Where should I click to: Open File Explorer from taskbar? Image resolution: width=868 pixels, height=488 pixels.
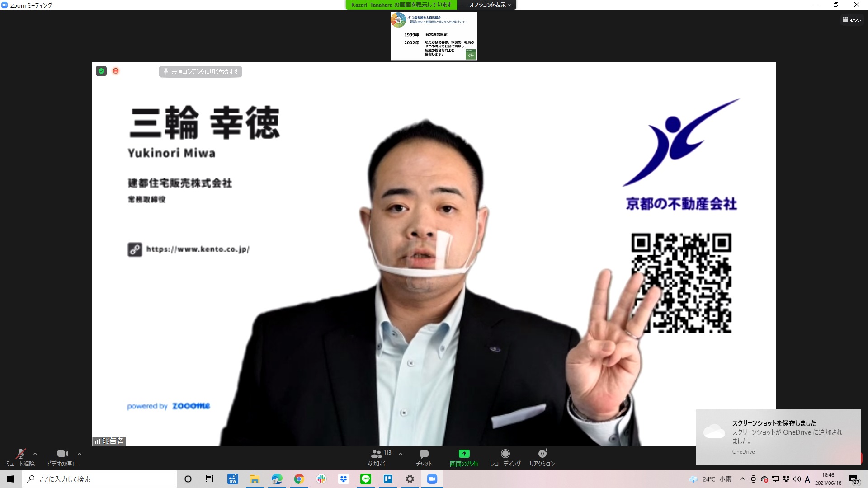[x=255, y=479]
